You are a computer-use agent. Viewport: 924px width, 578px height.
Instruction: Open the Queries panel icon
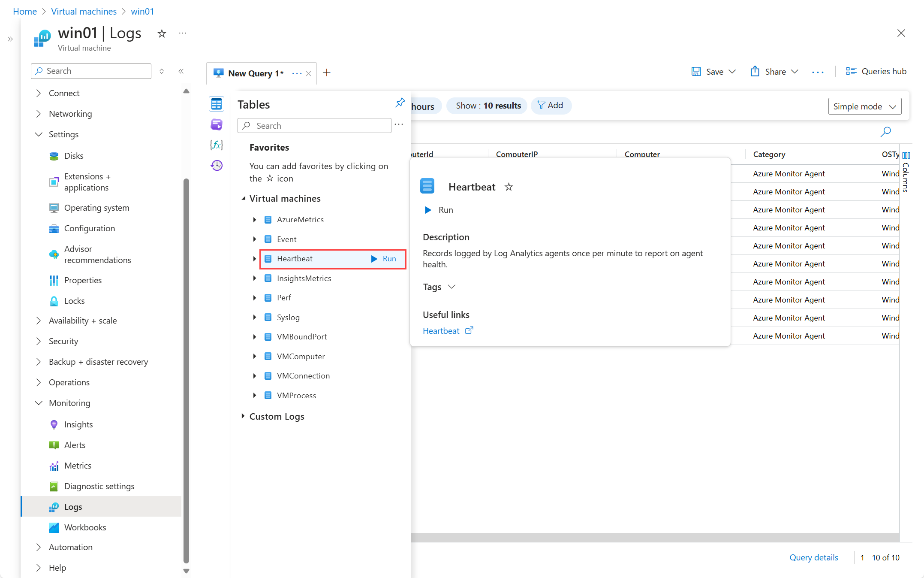tap(217, 124)
